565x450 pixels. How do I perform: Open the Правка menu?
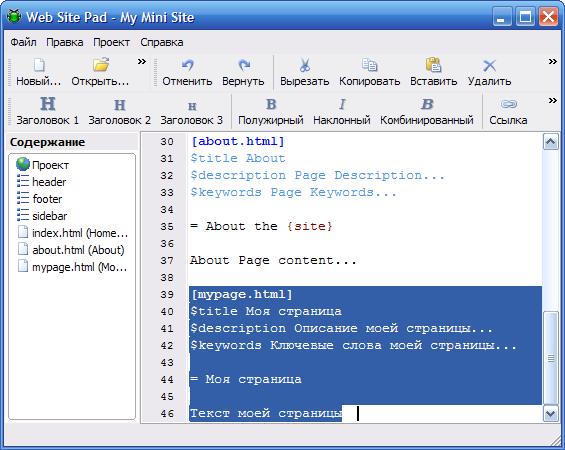pos(64,42)
